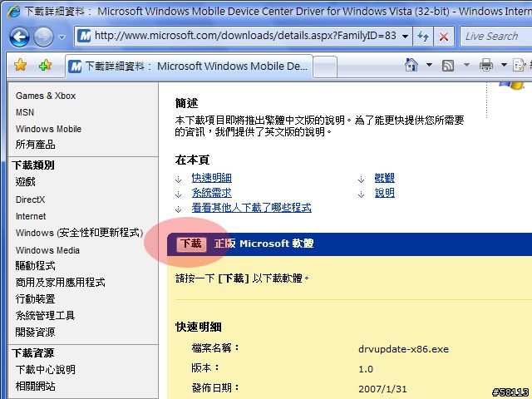
Task: Select Windows Media category
Action: point(47,250)
